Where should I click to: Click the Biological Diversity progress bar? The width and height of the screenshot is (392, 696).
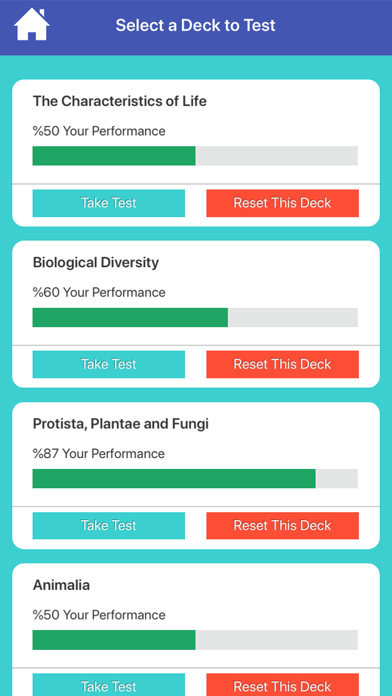195,317
